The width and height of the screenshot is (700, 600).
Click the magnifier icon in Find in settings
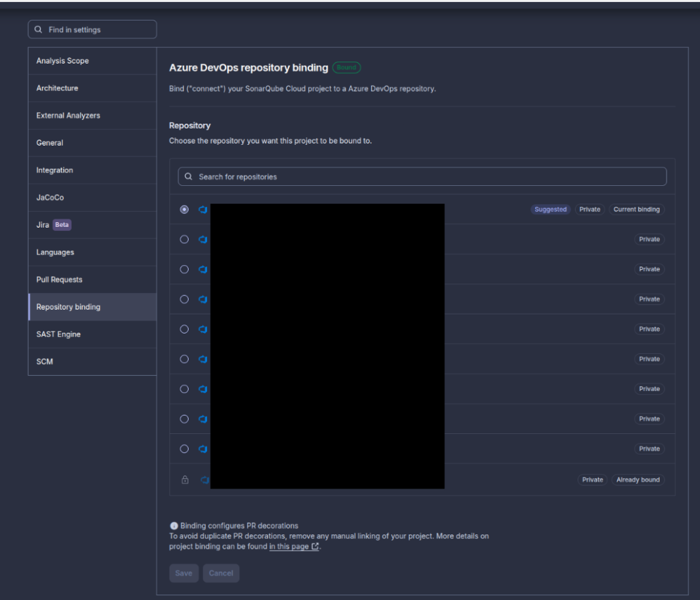coord(39,30)
